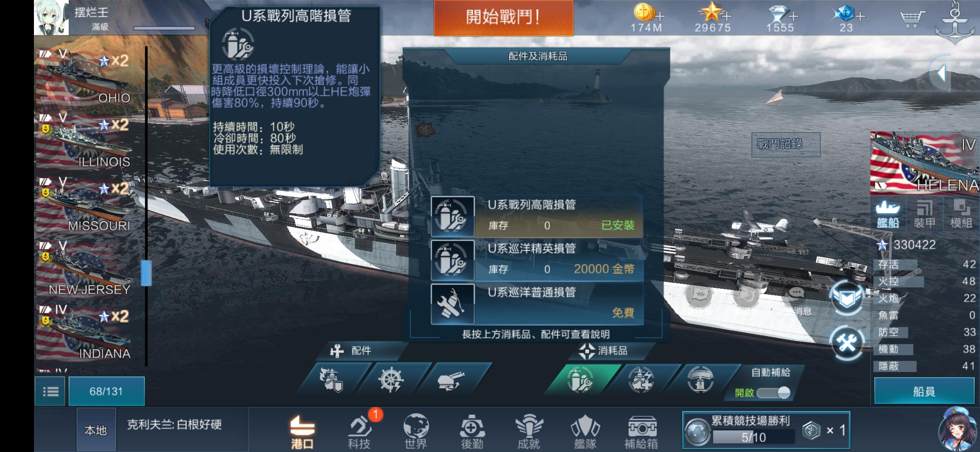Open the 科技 technology icon
Screen dimensions: 980x452
tap(359, 431)
